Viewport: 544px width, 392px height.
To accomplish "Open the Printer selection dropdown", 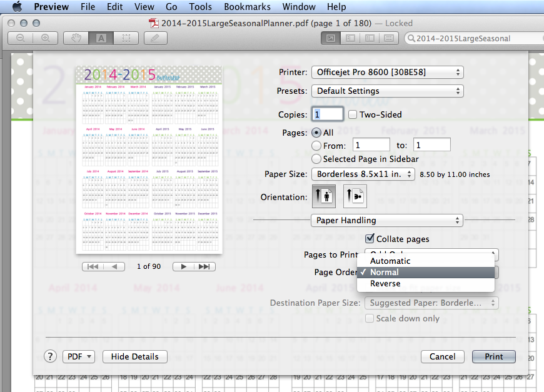I will point(387,72).
